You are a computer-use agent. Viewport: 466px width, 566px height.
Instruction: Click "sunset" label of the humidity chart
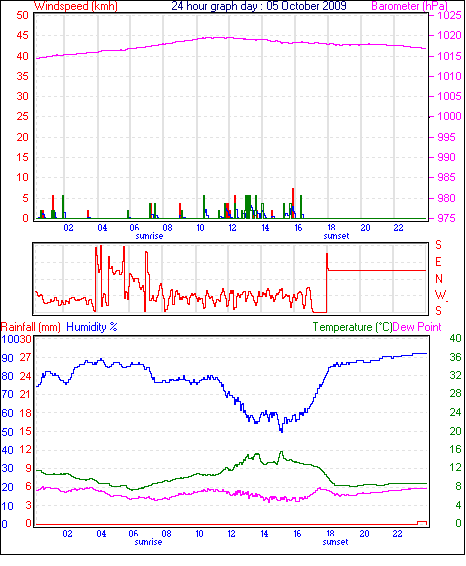pos(335,542)
